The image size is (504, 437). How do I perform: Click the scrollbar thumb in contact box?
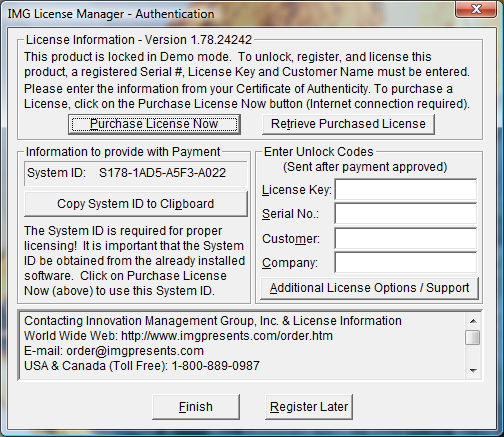(473, 337)
